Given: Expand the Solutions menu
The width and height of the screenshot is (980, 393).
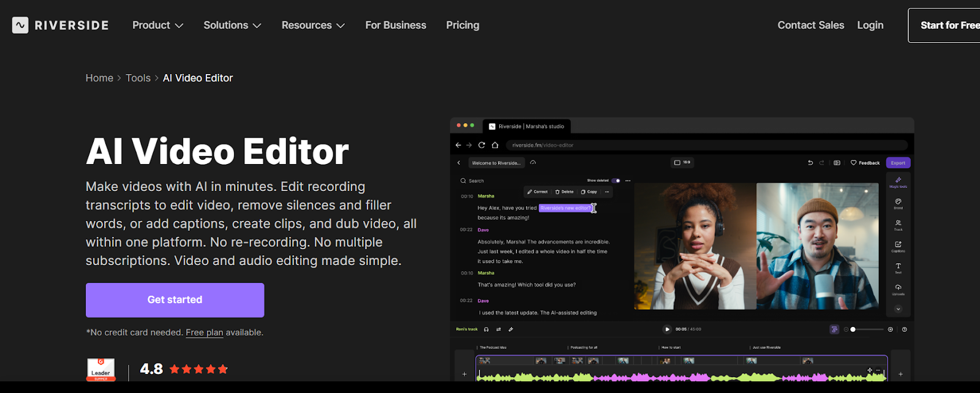Looking at the screenshot, I should [x=233, y=25].
